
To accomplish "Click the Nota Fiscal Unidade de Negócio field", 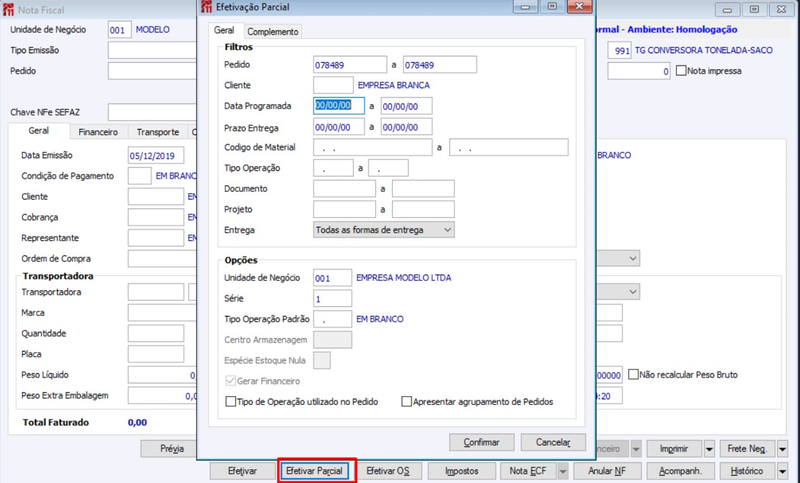I will 119,30.
